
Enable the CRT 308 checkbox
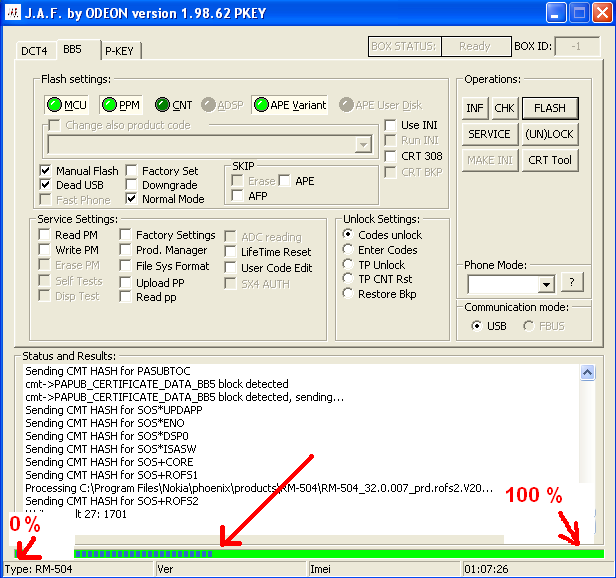pos(390,156)
